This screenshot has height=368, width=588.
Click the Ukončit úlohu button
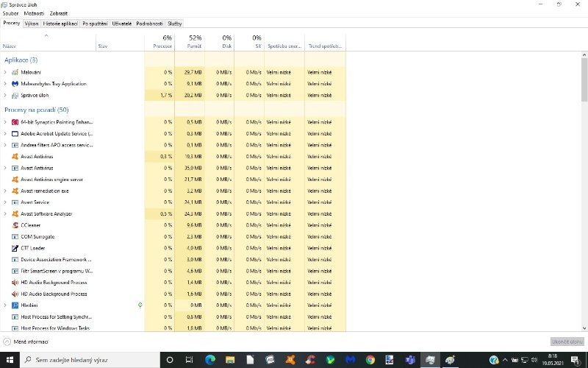567,342
